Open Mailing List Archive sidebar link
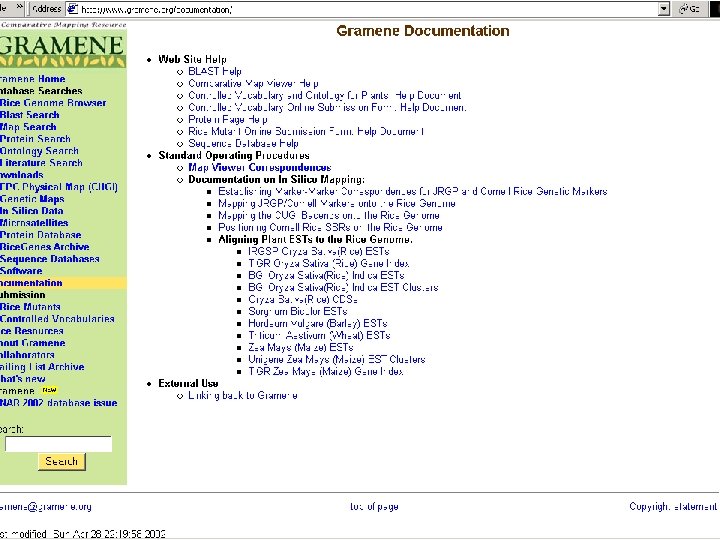The width and height of the screenshot is (720, 540). pos(42,366)
